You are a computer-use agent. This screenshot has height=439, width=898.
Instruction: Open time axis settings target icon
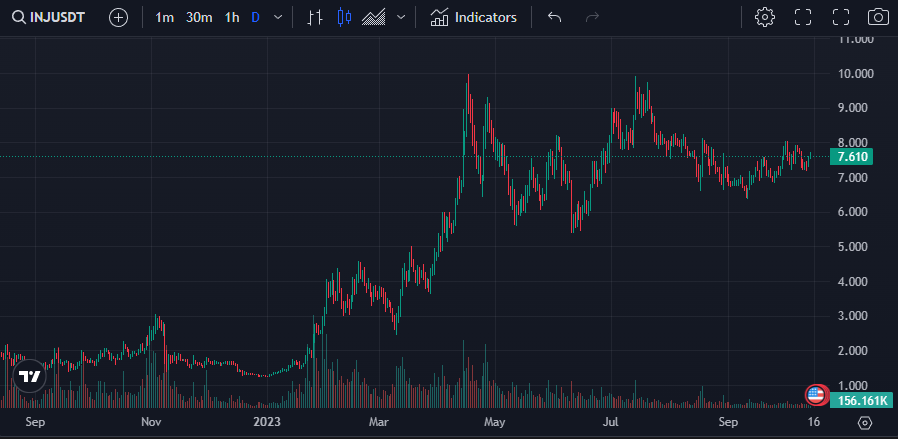(x=865, y=423)
